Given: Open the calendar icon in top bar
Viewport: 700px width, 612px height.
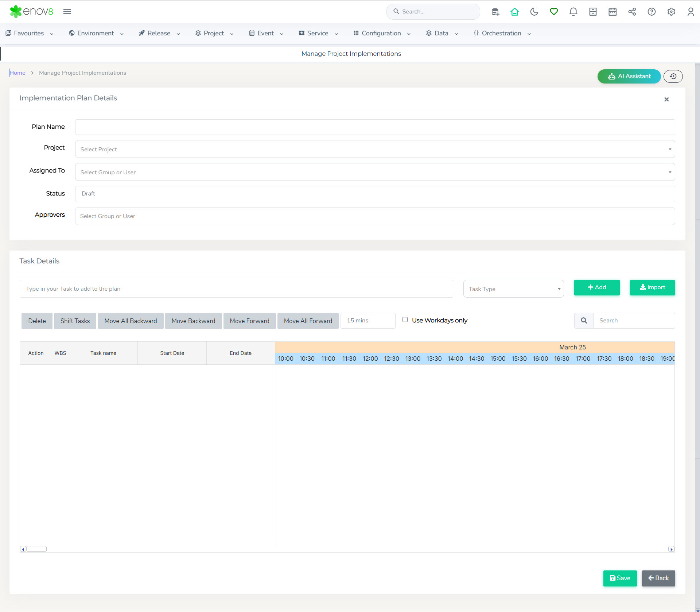Looking at the screenshot, I should (x=612, y=12).
